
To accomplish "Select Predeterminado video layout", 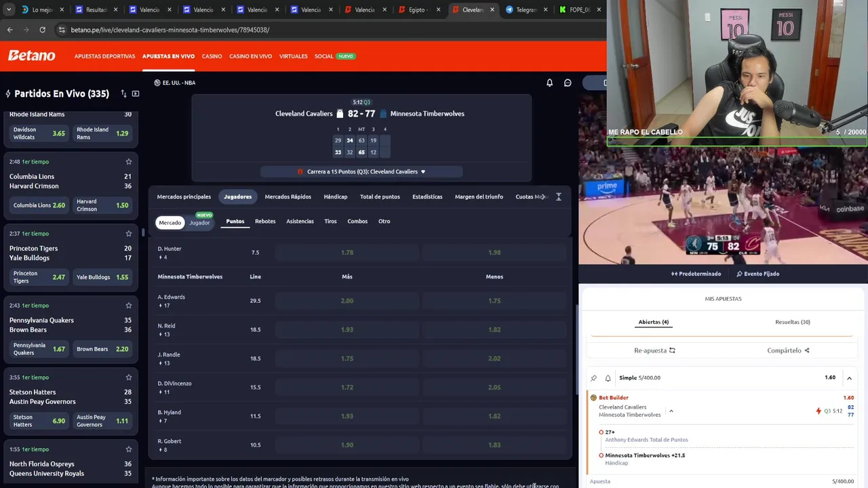I will coord(696,274).
